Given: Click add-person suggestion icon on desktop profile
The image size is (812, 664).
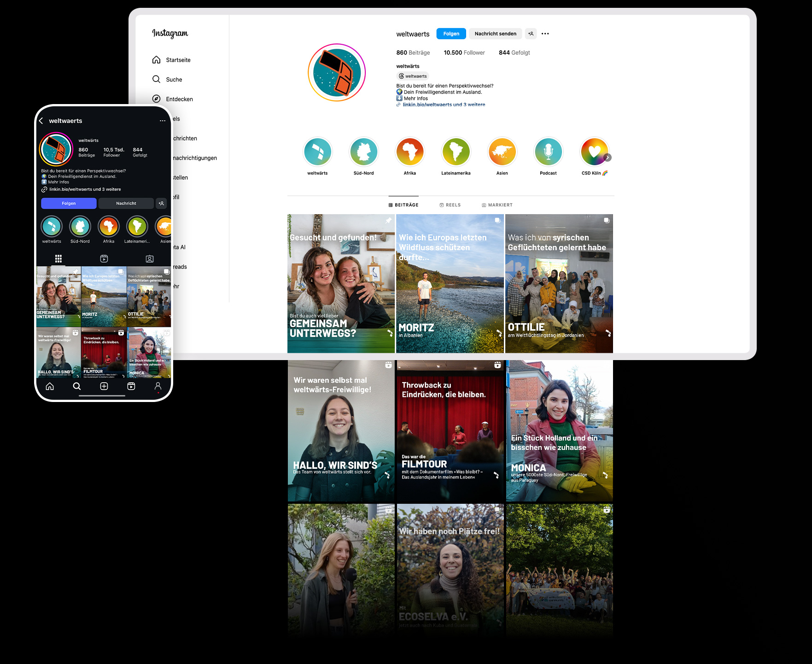Looking at the screenshot, I should (x=531, y=34).
